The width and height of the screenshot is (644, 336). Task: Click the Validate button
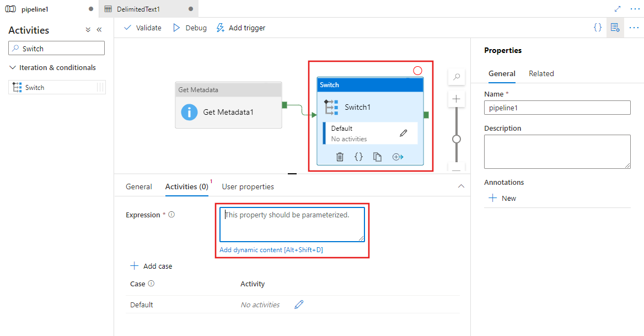click(142, 27)
